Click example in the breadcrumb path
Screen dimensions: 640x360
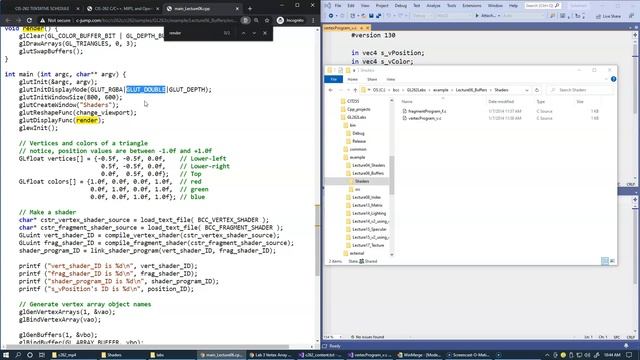click(440, 90)
